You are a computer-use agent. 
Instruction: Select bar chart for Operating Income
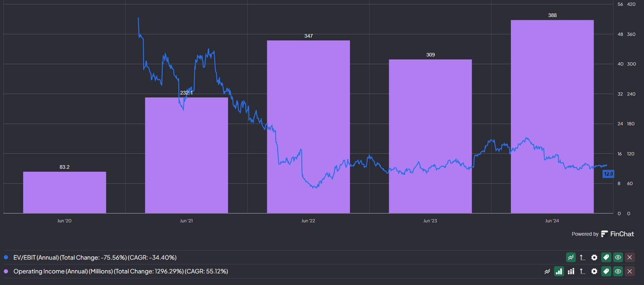pos(559,271)
